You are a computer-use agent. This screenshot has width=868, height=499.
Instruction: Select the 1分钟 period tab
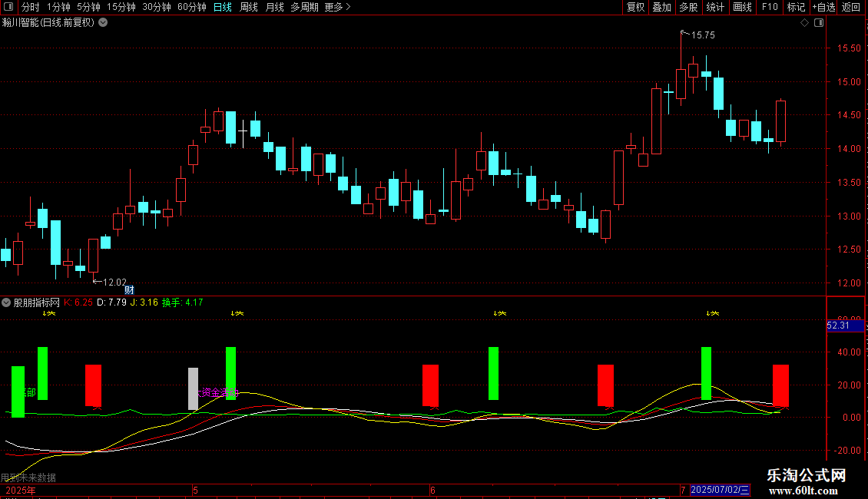[x=58, y=7]
